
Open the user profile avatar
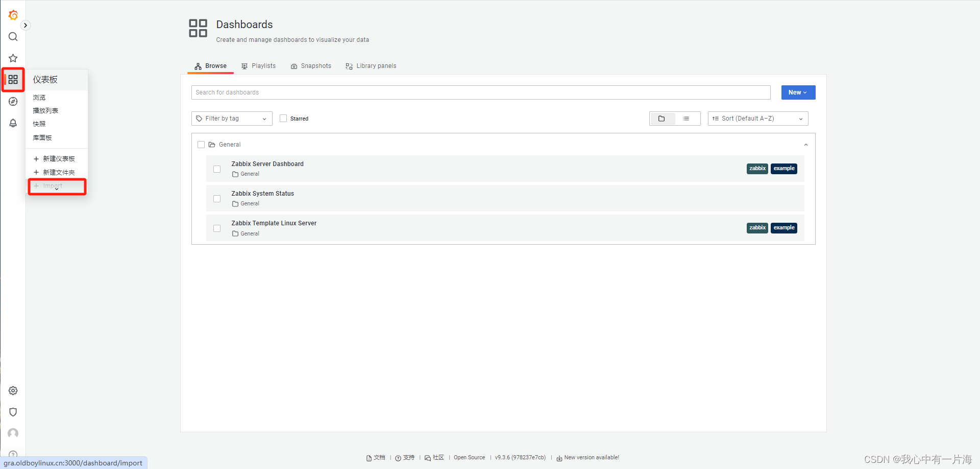[x=13, y=433]
